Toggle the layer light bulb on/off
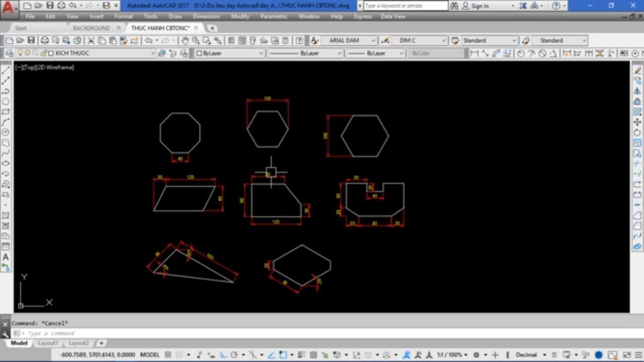 coord(20,53)
